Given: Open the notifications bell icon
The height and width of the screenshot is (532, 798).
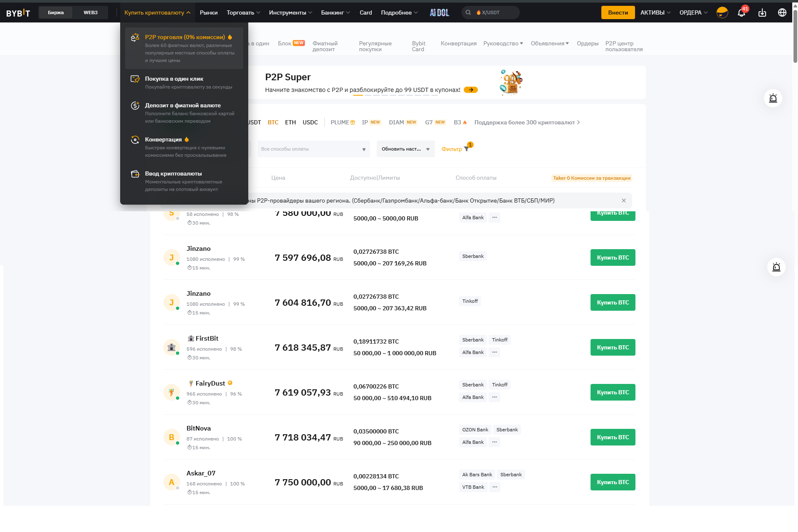Looking at the screenshot, I should click(741, 12).
